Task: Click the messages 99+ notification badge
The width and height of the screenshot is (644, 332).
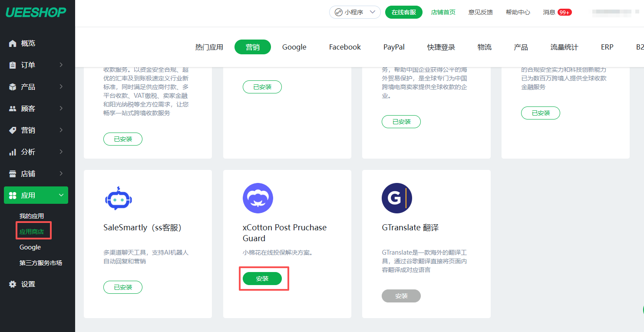Action: pyautogui.click(x=565, y=12)
